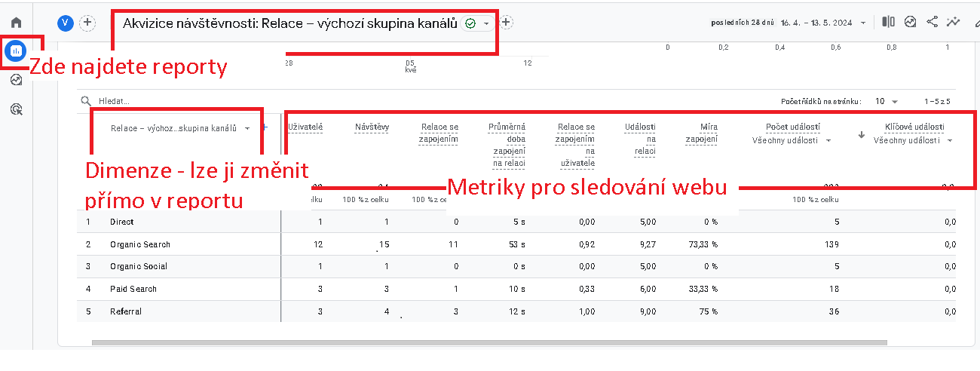The image size is (980, 371).
Task: Sort by Uživatelé column header
Action: pos(305,127)
